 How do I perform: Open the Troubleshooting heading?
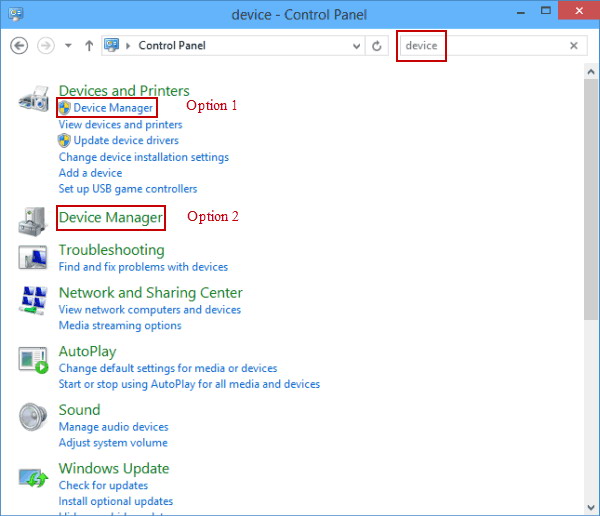point(111,250)
